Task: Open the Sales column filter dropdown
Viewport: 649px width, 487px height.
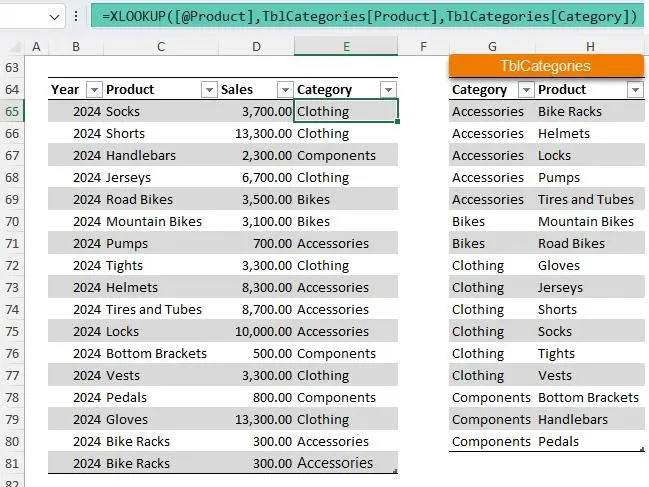Action: (285, 89)
